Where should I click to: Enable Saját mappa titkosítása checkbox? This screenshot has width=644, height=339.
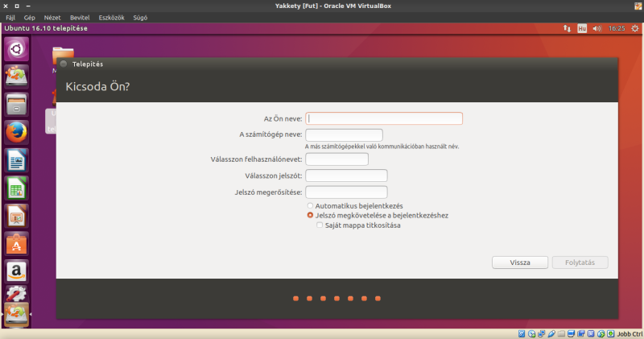tap(320, 225)
